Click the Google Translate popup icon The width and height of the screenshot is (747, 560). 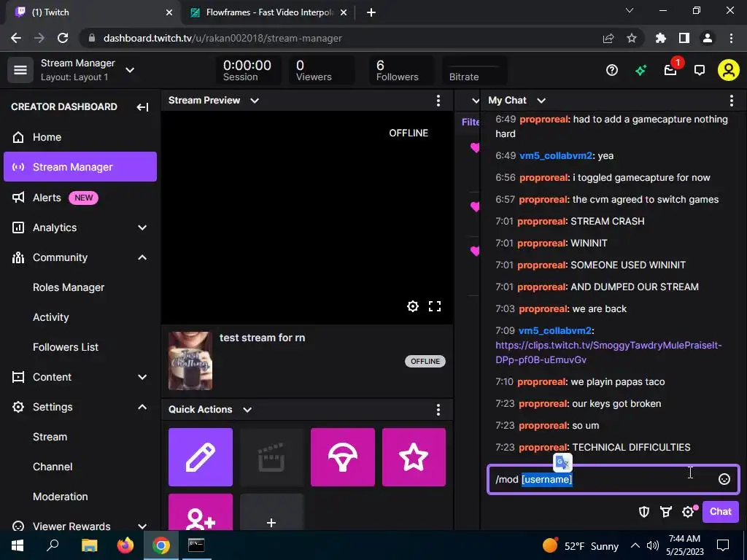point(562,462)
